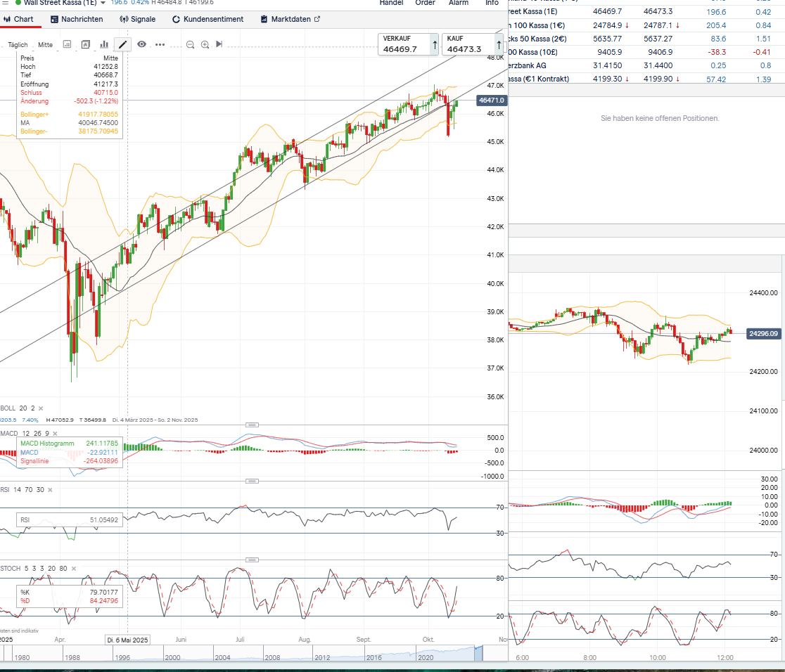Remove the RSI indicator
The width and height of the screenshot is (785, 672).
point(49,489)
